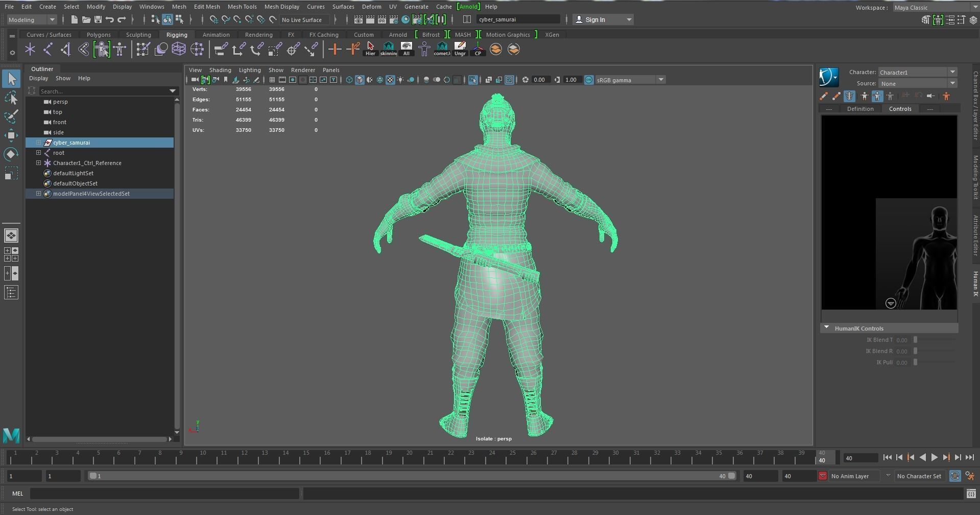Click the Create Locator shelf icon
This screenshot has height=515, width=980.
tap(30, 50)
